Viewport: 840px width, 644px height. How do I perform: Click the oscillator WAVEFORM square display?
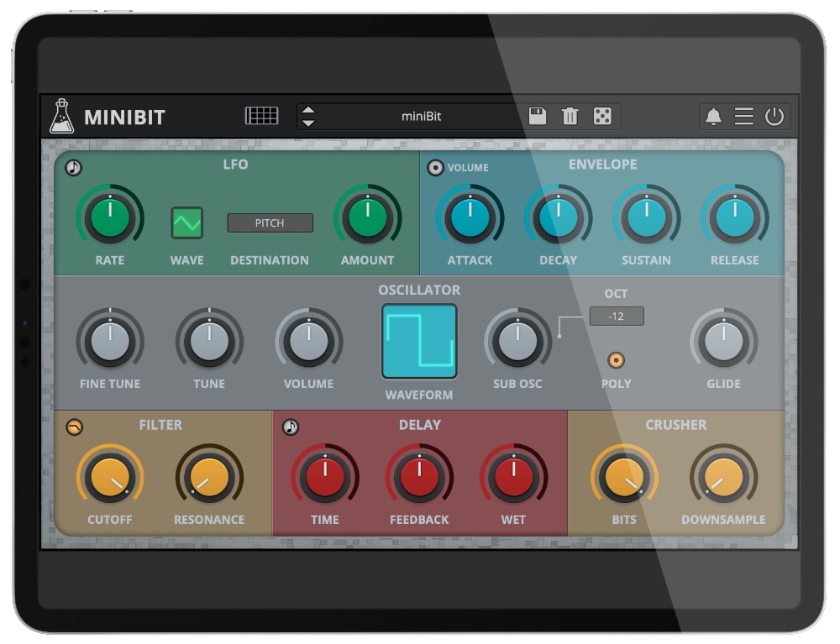tap(419, 341)
